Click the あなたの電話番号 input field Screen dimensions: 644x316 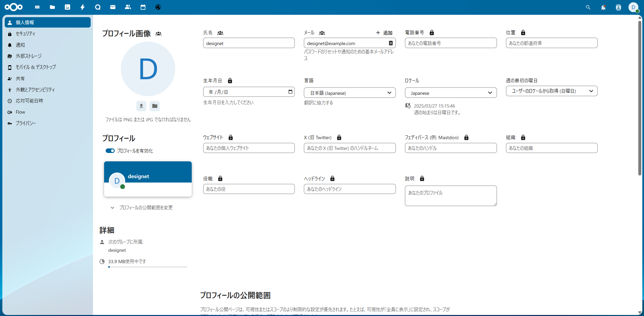(x=450, y=43)
